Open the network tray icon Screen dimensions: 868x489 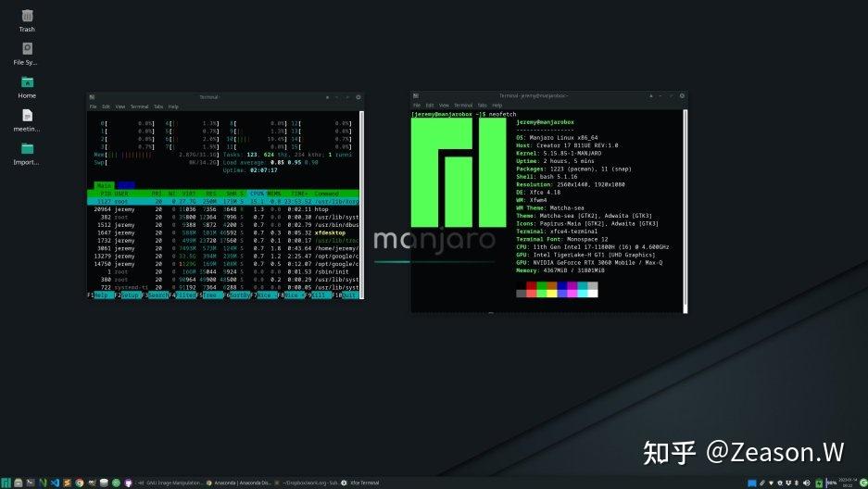point(771,483)
